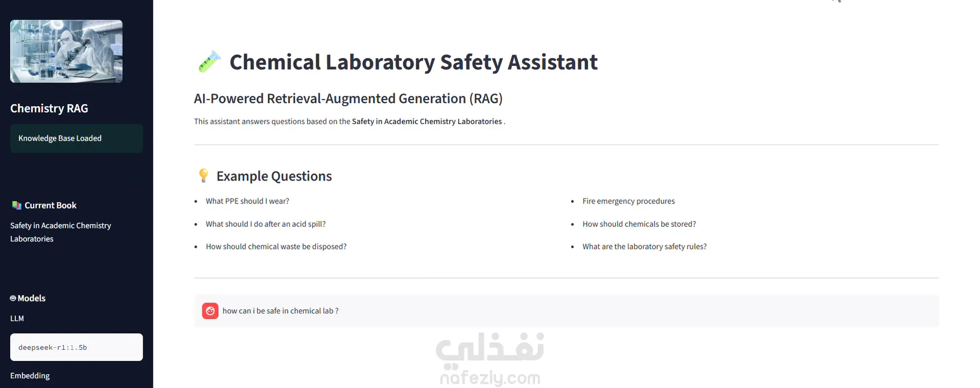
Task: Click the Chemistry RAG sidebar heading
Action: 49,108
